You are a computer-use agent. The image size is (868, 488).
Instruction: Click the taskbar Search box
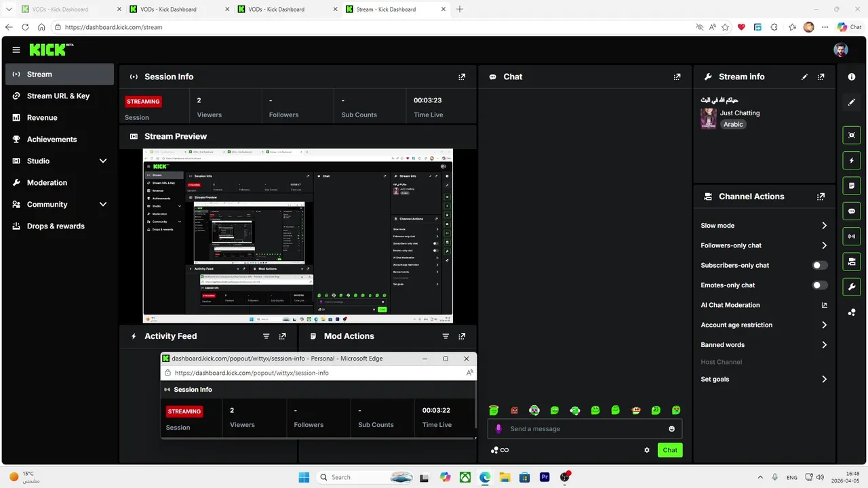(366, 477)
